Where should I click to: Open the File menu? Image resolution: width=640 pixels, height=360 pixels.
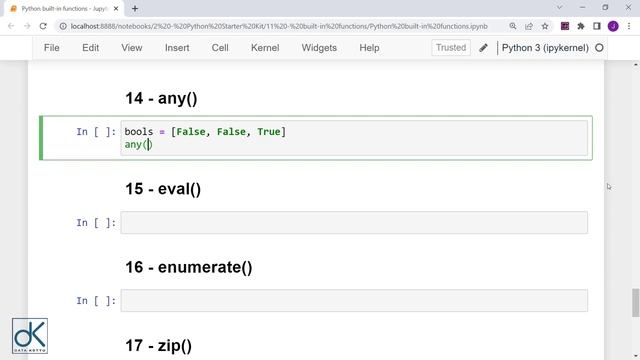[52, 48]
